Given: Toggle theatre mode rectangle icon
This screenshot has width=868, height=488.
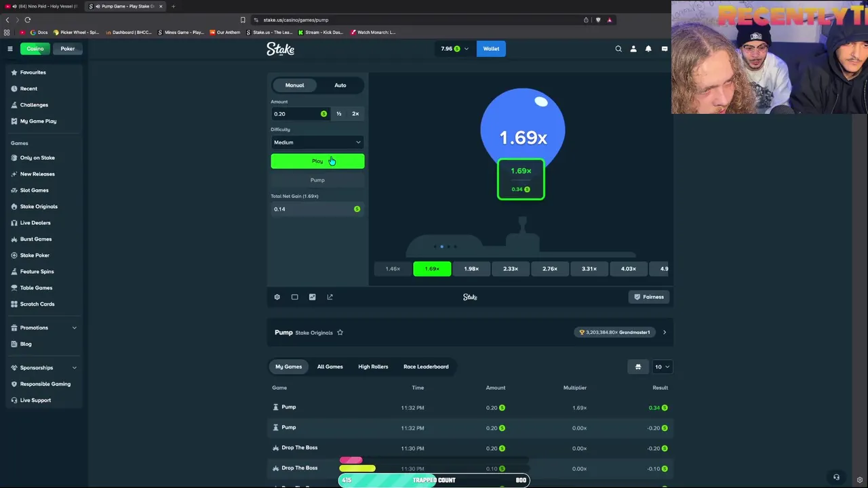Looking at the screenshot, I should point(294,297).
